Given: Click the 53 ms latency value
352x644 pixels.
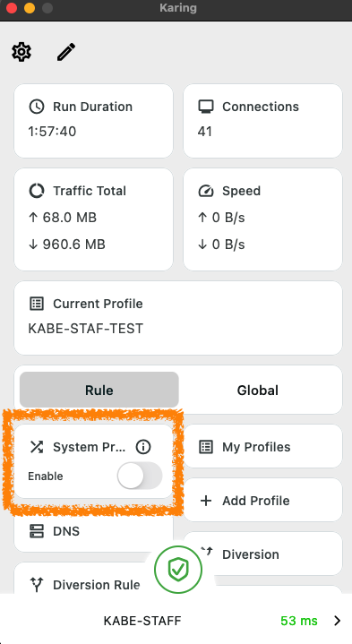Looking at the screenshot, I should pos(299,621).
